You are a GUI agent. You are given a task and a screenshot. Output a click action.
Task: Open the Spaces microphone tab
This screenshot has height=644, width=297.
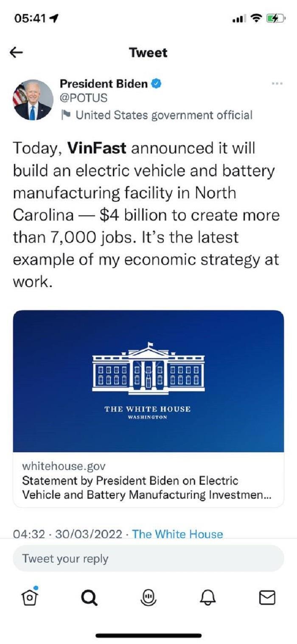(x=148, y=598)
